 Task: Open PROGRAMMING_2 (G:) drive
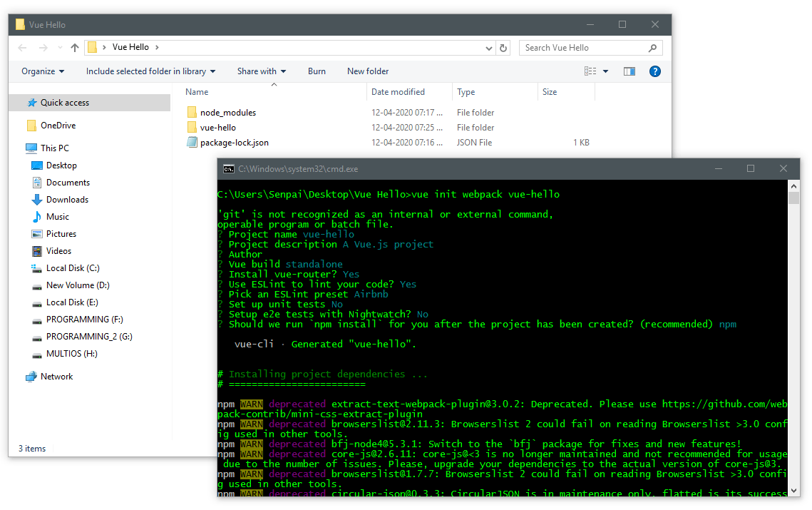pos(90,337)
